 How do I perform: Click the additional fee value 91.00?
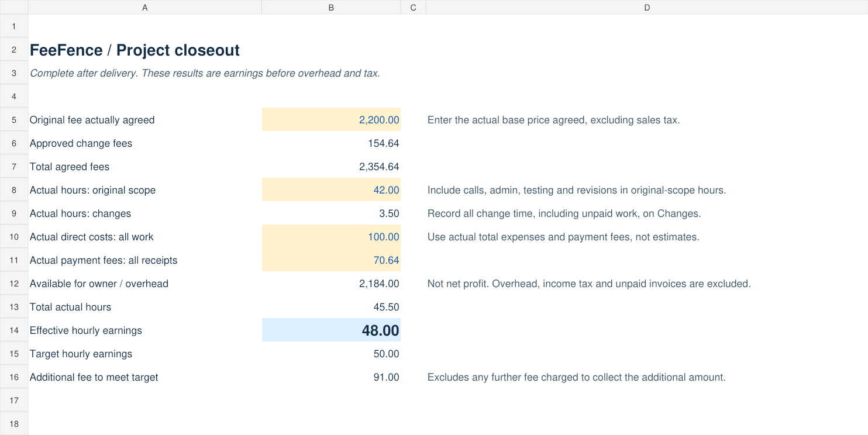tap(331, 377)
